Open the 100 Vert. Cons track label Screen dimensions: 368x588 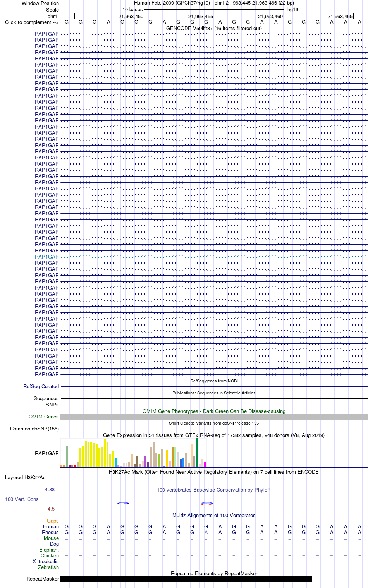pyautogui.click(x=22, y=499)
